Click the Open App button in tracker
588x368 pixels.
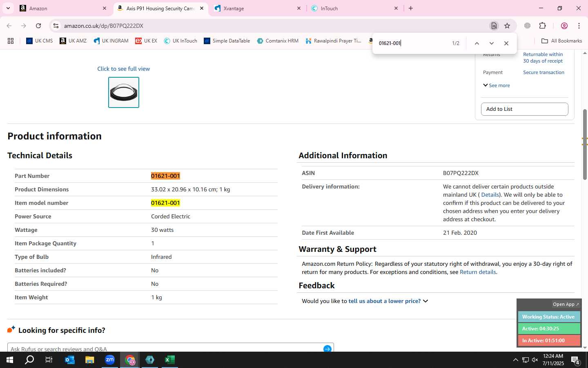click(566, 304)
